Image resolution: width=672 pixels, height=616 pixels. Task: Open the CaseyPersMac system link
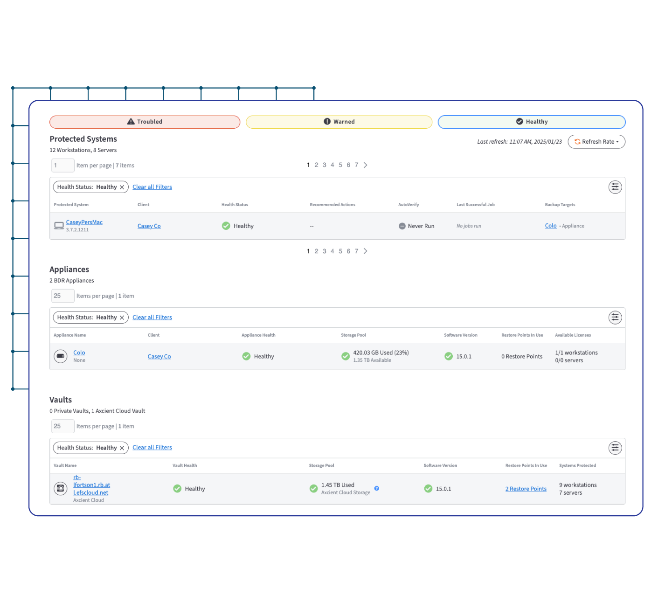tap(84, 222)
